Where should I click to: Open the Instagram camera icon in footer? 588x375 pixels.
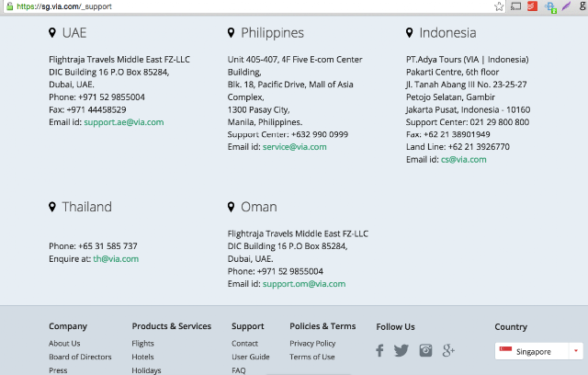click(425, 350)
